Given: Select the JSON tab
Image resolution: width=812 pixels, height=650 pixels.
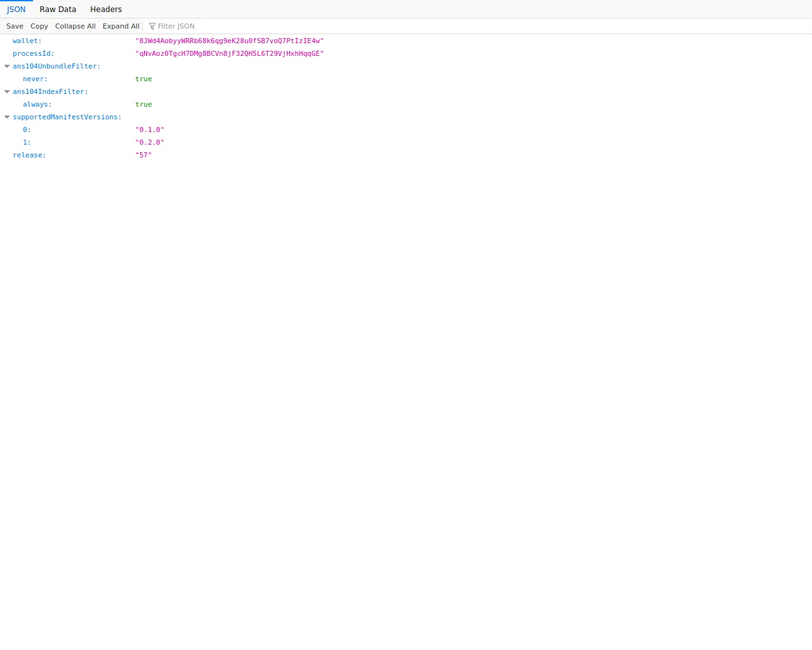Looking at the screenshot, I should [x=16, y=10].
